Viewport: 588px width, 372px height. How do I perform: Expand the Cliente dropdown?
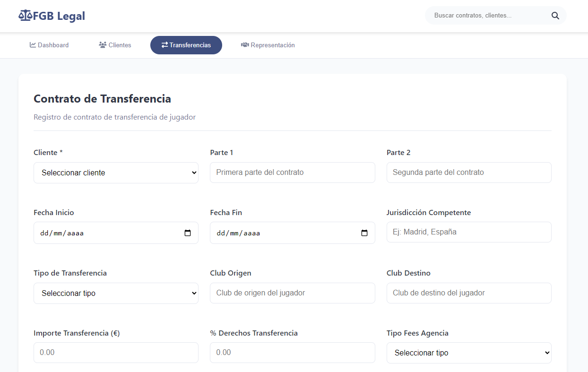[116, 173]
